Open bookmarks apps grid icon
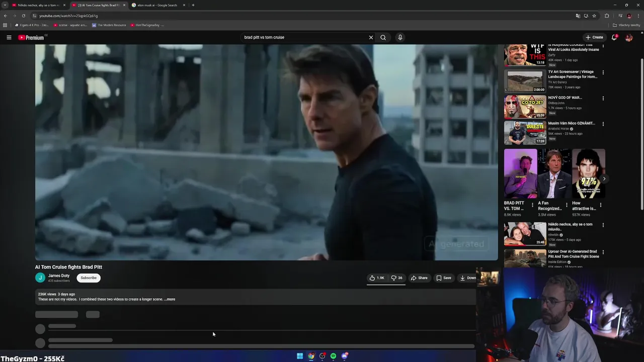 pyautogui.click(x=5, y=25)
